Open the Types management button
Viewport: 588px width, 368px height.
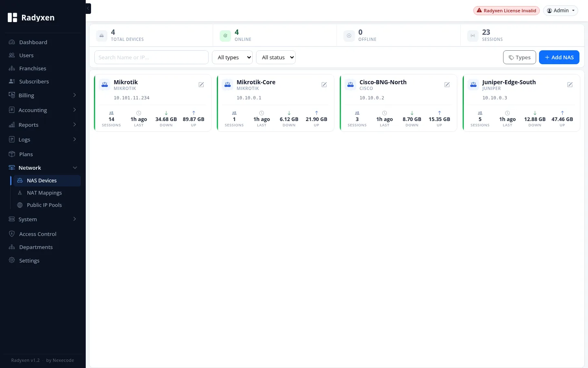coord(519,57)
